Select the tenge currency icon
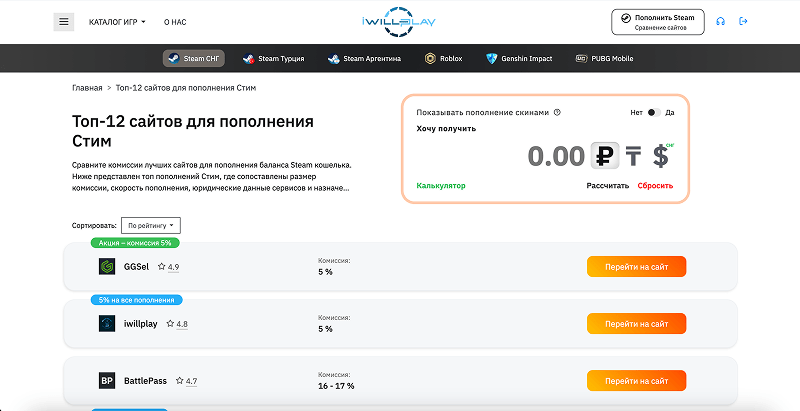The height and width of the screenshot is (411, 800). [x=633, y=156]
